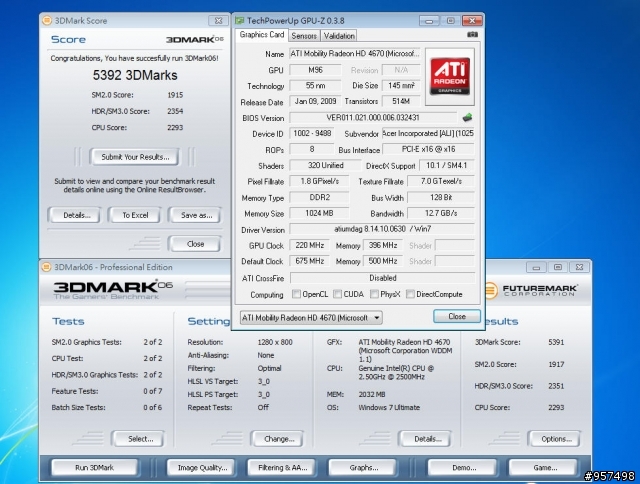Click the Game button
This screenshot has height=484, width=640.
click(544, 468)
